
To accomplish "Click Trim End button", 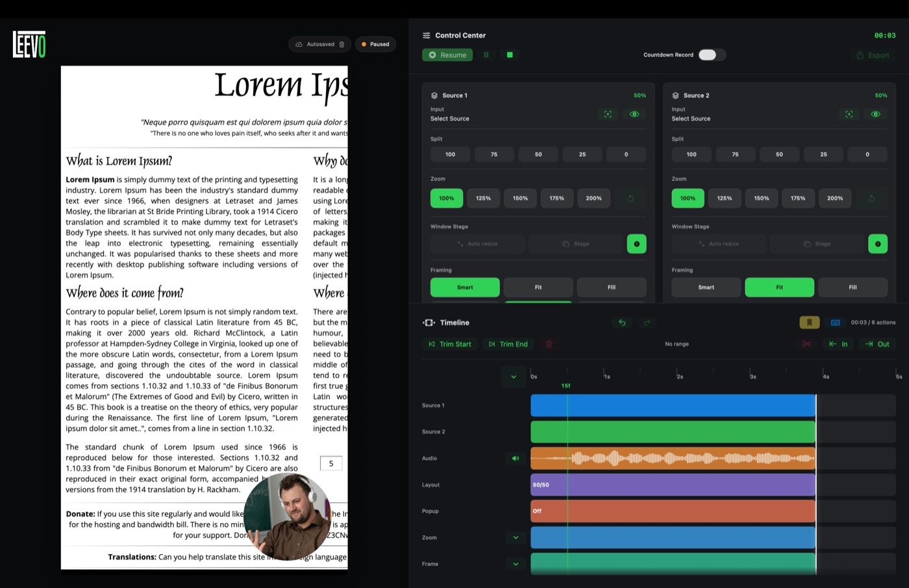I will click(508, 344).
